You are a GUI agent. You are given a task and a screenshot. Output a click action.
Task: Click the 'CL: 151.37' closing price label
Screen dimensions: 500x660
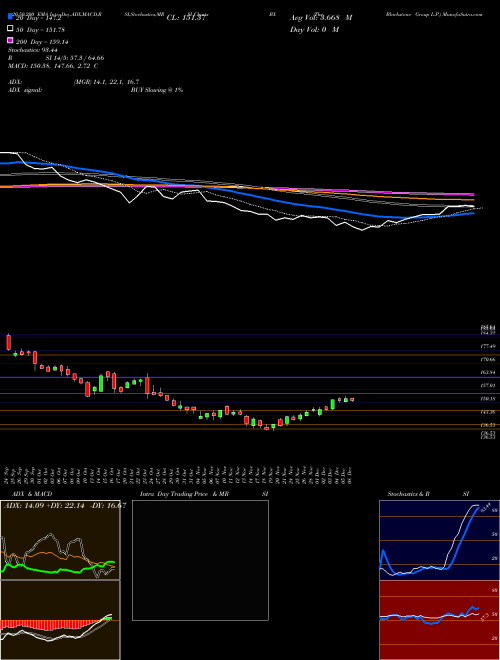click(186, 18)
